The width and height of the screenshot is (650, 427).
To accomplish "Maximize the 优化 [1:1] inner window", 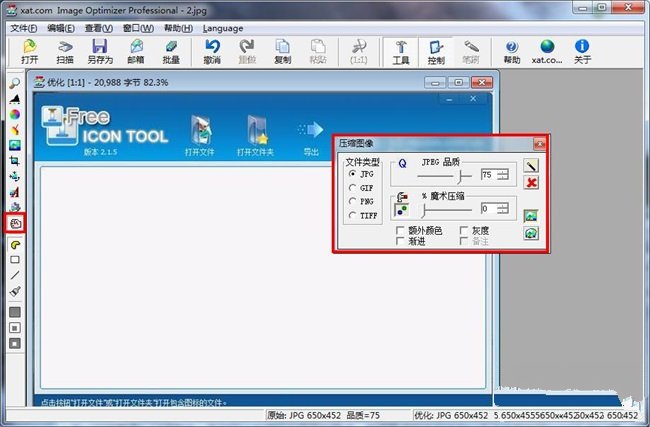I will coord(458,82).
